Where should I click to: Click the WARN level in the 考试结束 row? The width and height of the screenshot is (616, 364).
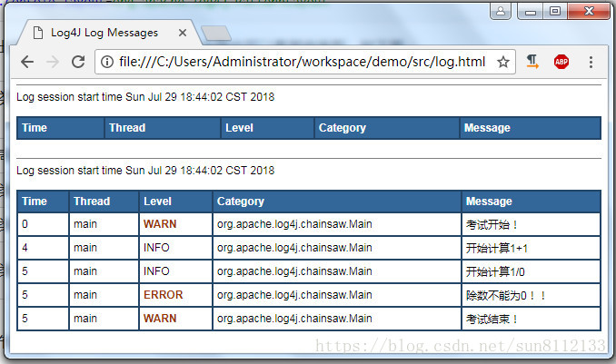point(160,319)
